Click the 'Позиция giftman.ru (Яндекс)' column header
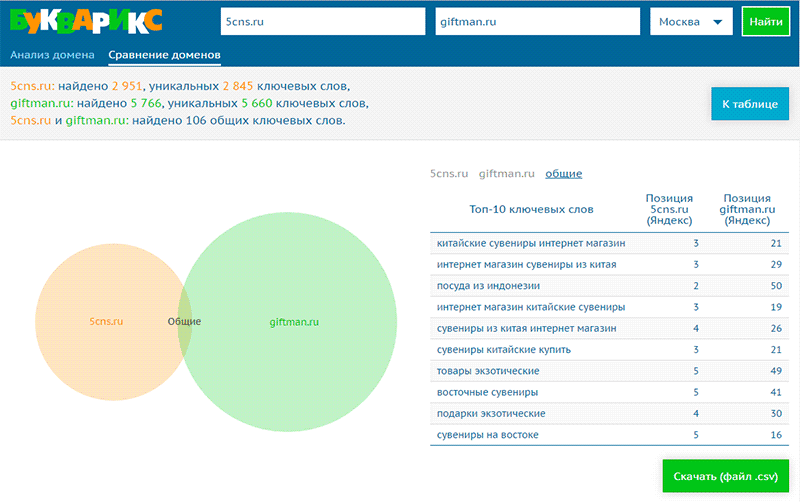 click(747, 209)
